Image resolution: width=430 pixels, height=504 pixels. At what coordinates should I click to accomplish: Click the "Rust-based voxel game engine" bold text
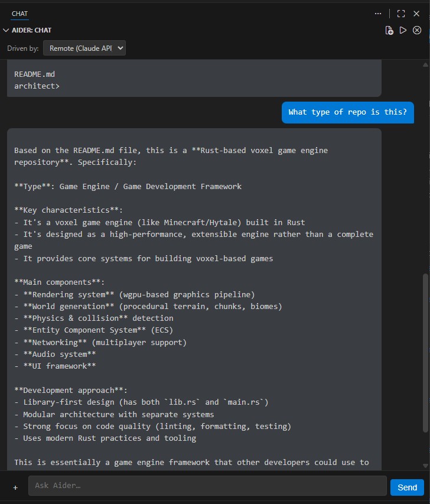(x=260, y=150)
